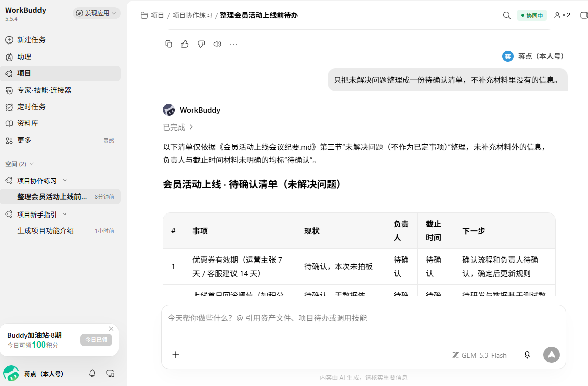This screenshot has width=588, height=386.
Task: Select 项目 in the sidebar
Action: point(60,73)
